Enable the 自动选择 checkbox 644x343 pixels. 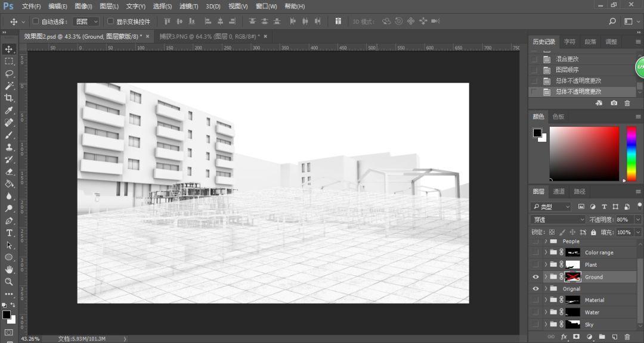[x=36, y=21]
